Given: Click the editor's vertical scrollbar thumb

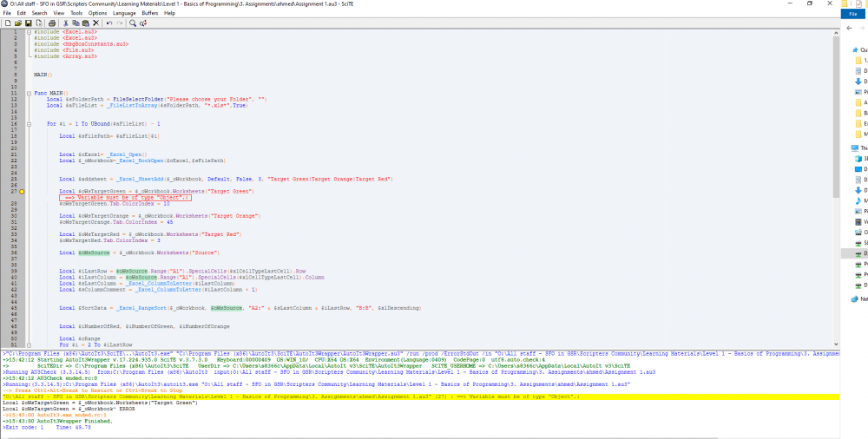Looking at the screenshot, I should click(x=836, y=116).
